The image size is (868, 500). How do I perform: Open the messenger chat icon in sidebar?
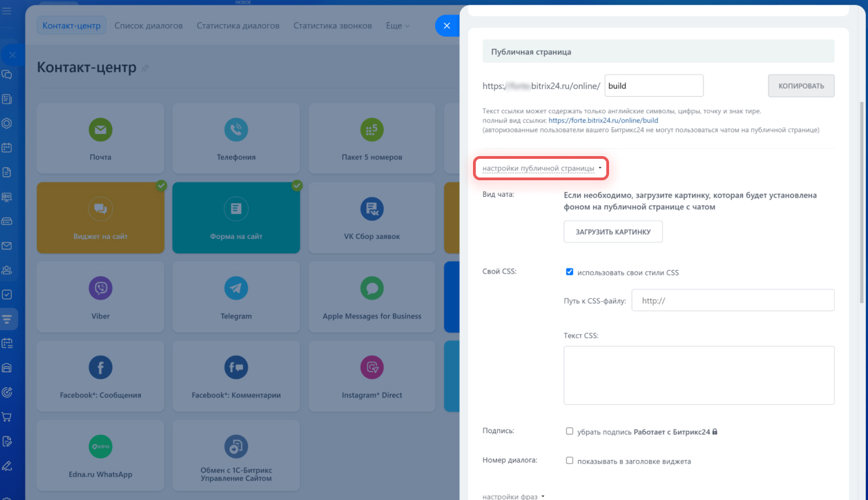tap(7, 75)
